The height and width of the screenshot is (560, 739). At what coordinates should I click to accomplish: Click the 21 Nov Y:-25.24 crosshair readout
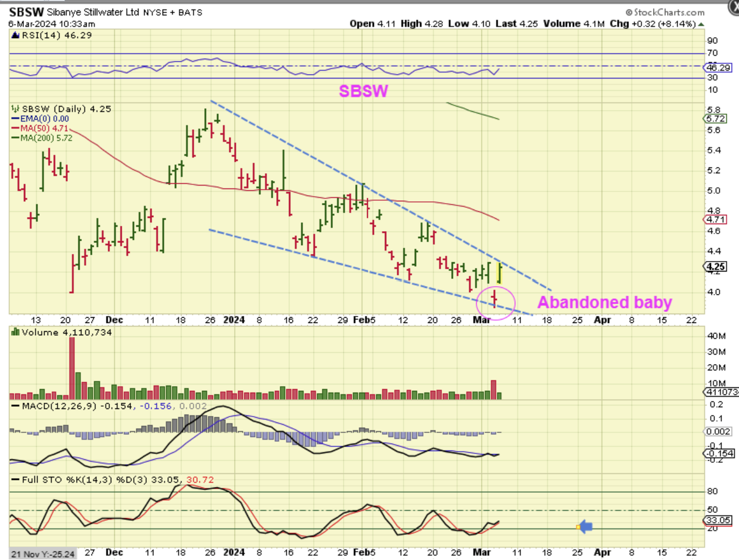coord(43,554)
